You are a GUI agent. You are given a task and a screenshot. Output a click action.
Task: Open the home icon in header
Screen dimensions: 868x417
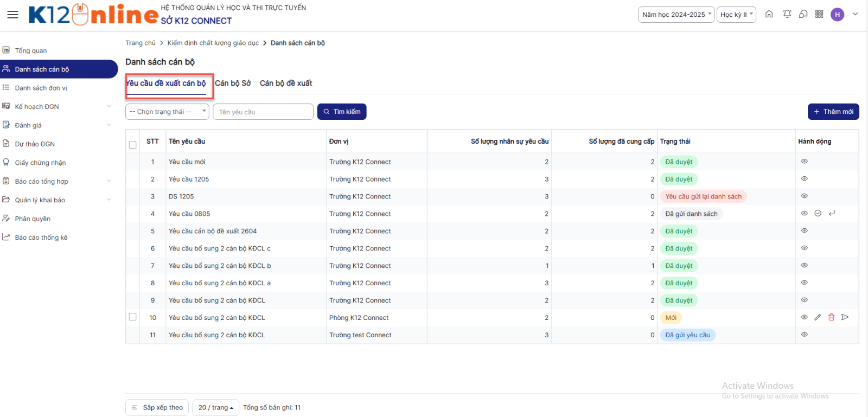coord(769,14)
